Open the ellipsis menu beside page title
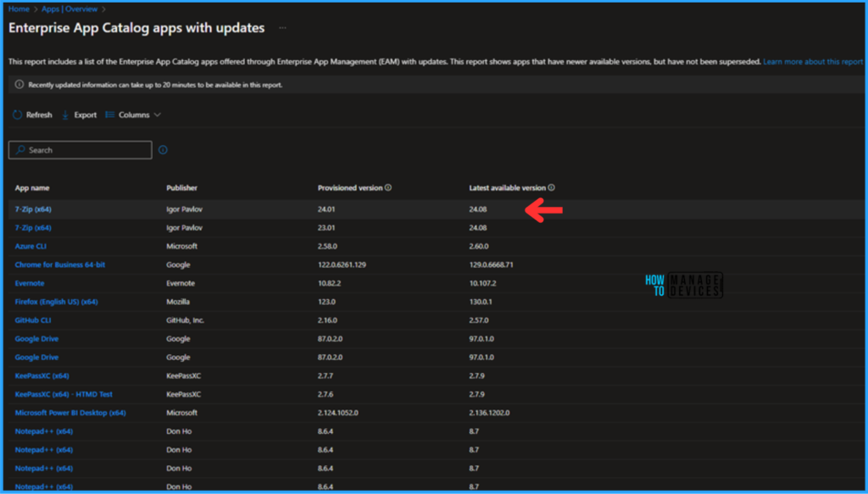868x494 pixels. [283, 28]
